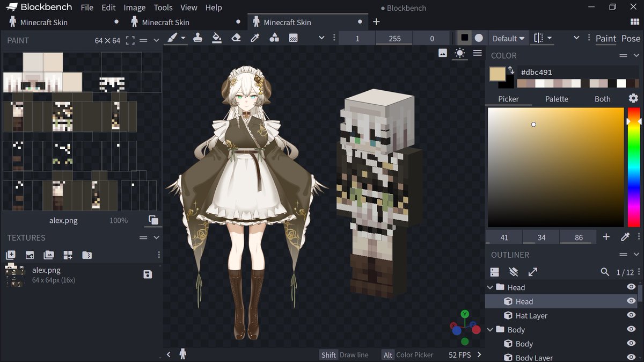Collapse the Body group in Outliner
The height and width of the screenshot is (362, 644).
pos(490,329)
